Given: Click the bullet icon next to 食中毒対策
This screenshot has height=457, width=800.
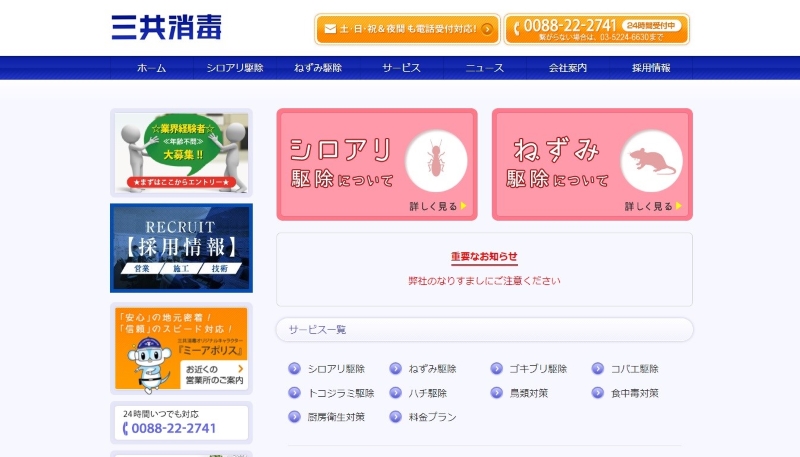Looking at the screenshot, I should click(x=597, y=393).
